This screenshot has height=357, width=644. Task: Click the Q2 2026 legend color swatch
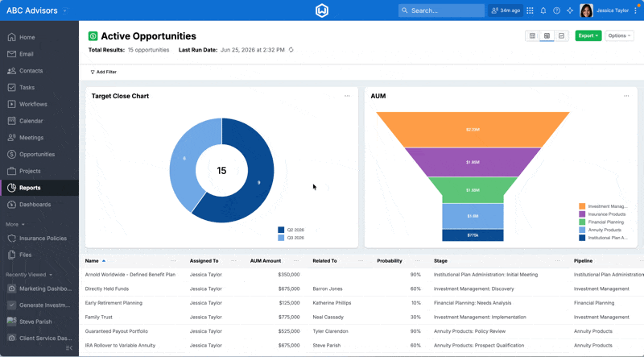tap(281, 230)
